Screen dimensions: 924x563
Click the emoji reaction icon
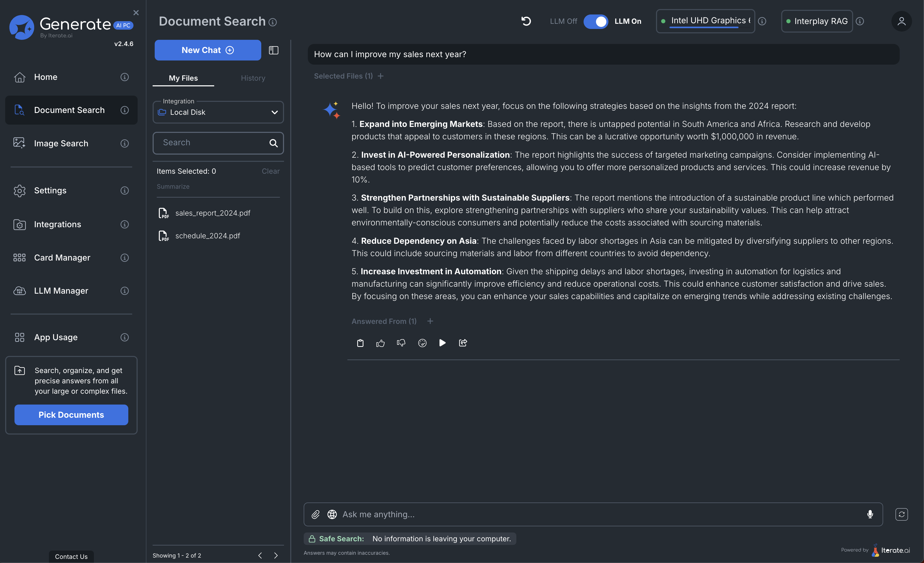click(422, 343)
